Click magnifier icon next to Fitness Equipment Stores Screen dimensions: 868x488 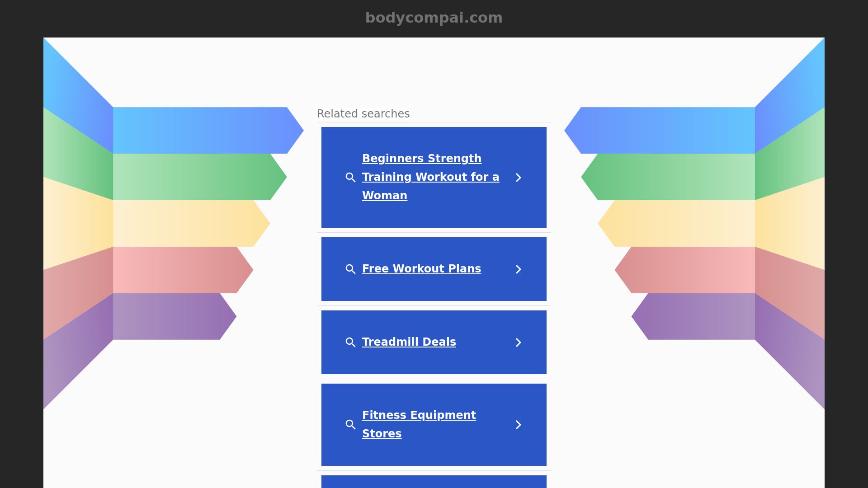[350, 425]
